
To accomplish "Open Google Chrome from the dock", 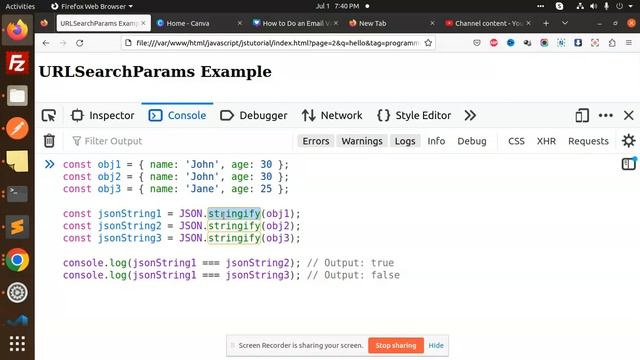I will pyautogui.click(x=17, y=260).
